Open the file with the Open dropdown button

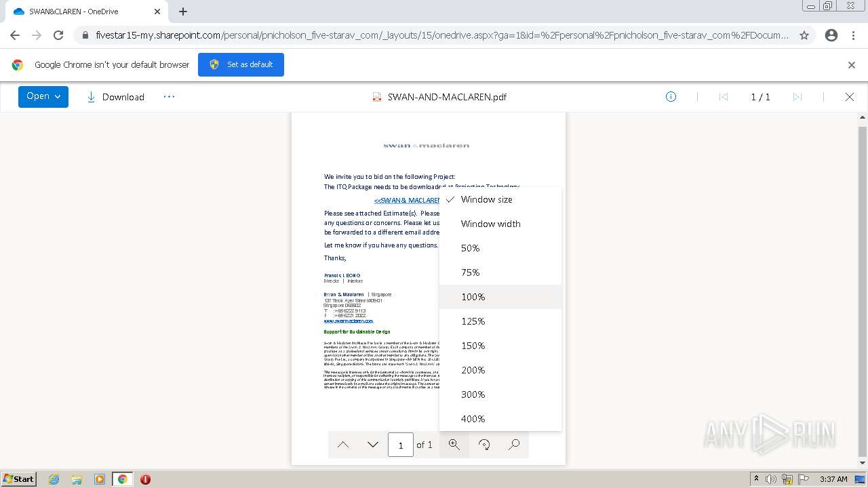click(x=43, y=97)
